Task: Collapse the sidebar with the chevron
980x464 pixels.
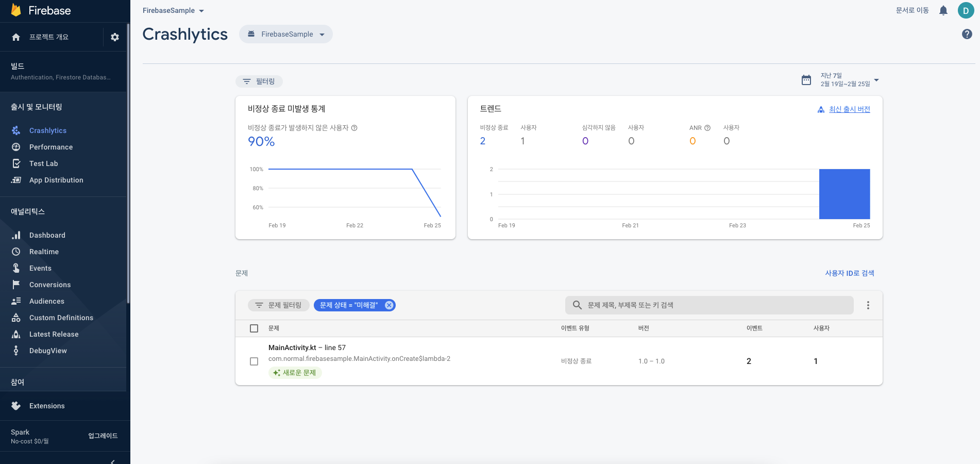Action: tap(113, 461)
